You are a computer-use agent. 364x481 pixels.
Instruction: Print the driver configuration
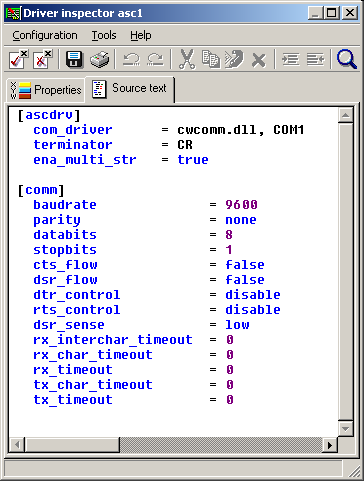point(100,60)
